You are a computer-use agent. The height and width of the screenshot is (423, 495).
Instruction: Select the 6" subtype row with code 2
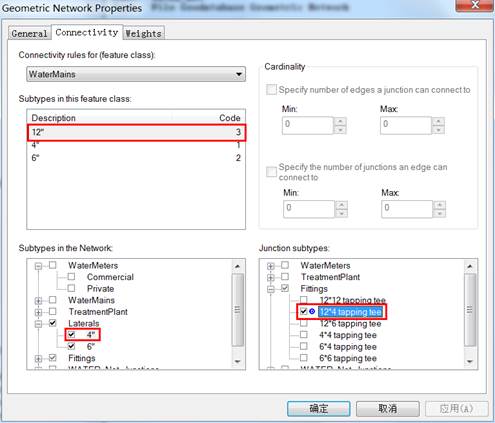[x=136, y=158]
